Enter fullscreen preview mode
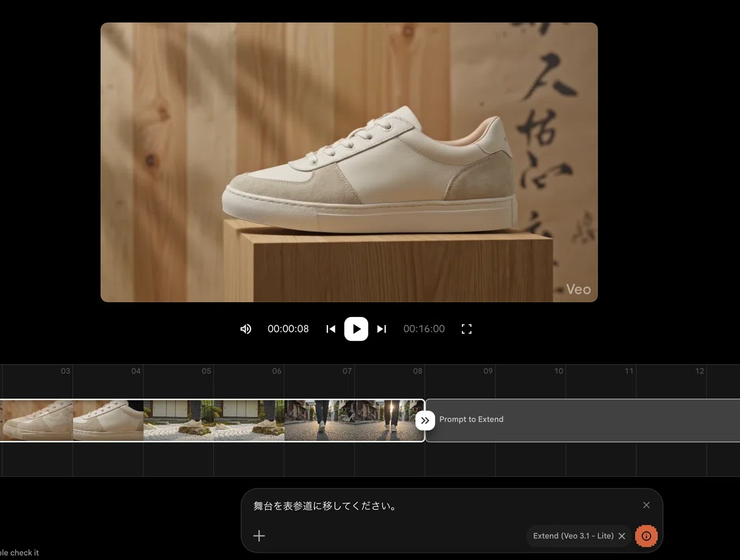 [467, 329]
